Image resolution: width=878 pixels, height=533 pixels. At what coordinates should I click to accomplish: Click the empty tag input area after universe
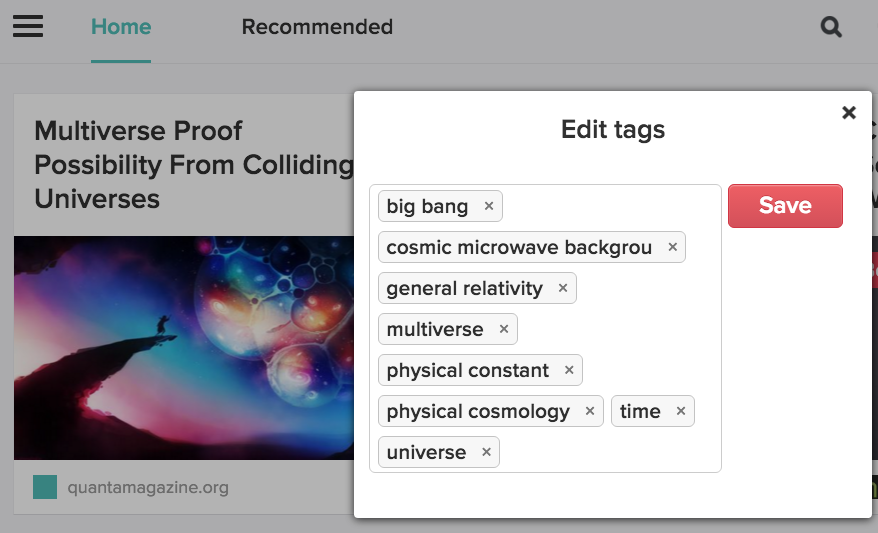(x=608, y=452)
